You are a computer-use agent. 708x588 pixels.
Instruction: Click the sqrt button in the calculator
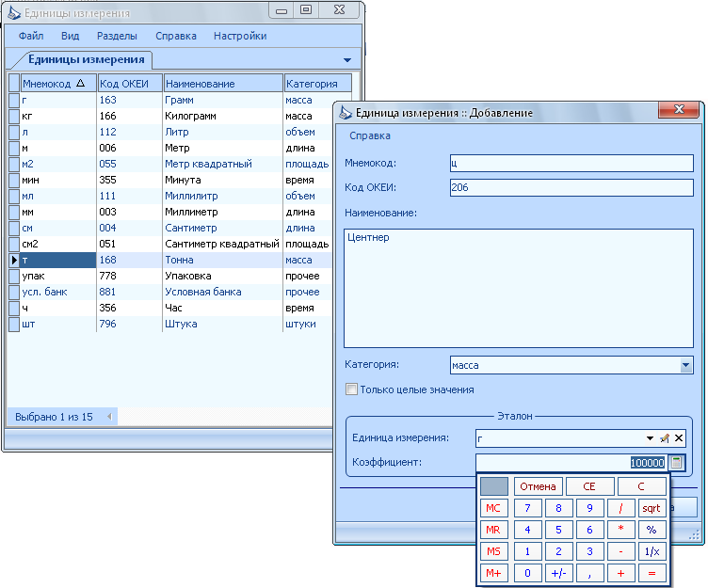coord(652,508)
